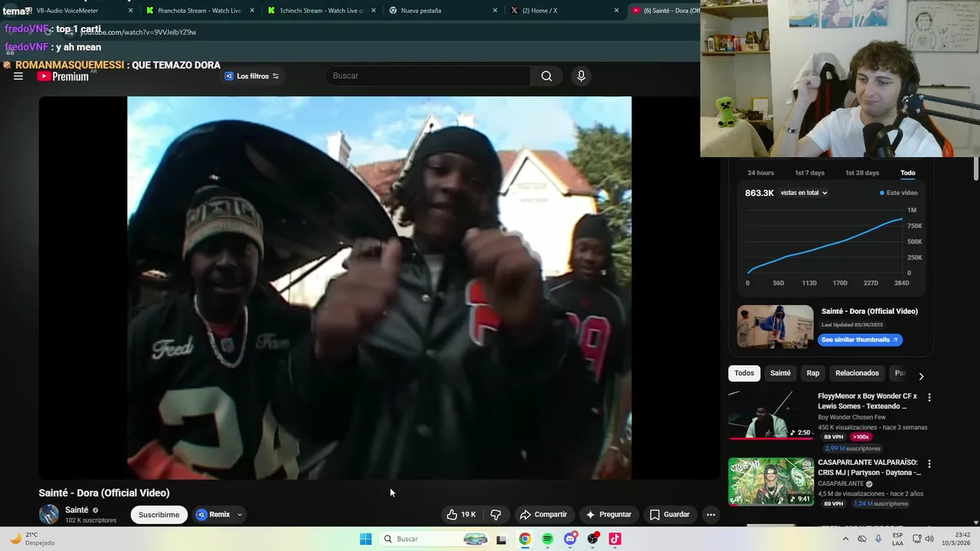
Task: Switch to Home / X browser tab
Action: (563, 11)
